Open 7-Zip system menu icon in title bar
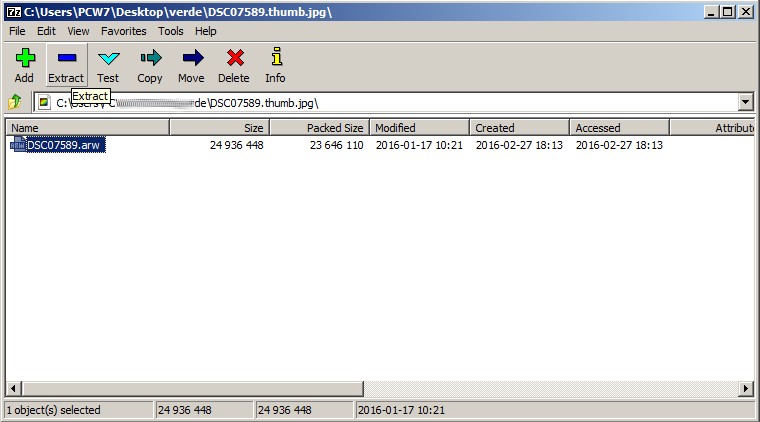Viewport: 760px width, 422px height. pos(12,11)
